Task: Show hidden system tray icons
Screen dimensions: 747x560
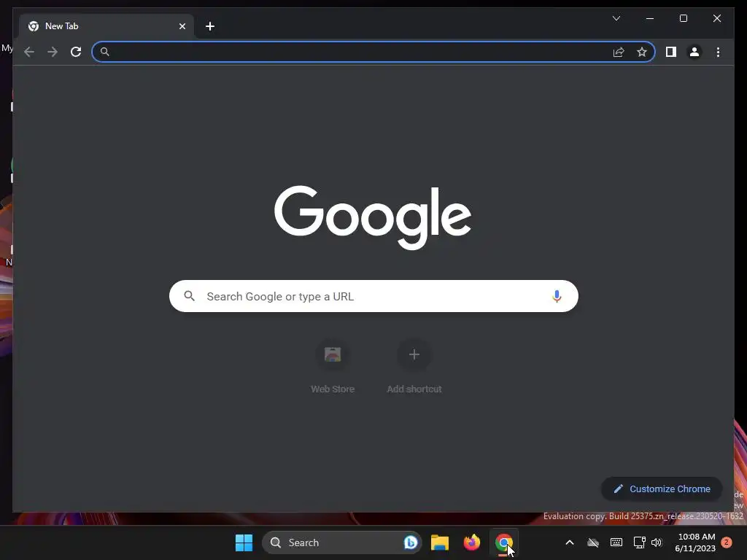Action: coord(569,542)
